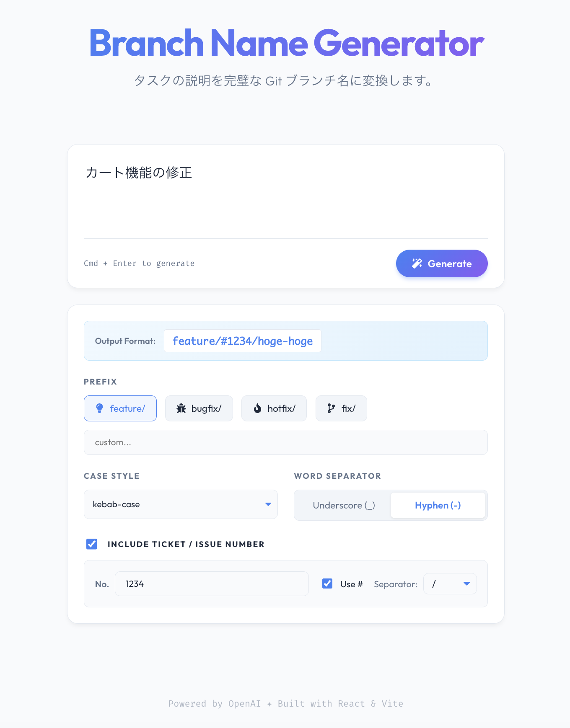Click the Case Style dropdown arrow
570x728 pixels.
click(268, 504)
